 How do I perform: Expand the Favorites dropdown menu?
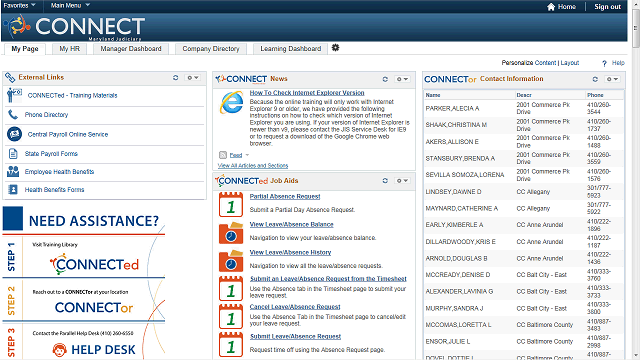tap(19, 5)
